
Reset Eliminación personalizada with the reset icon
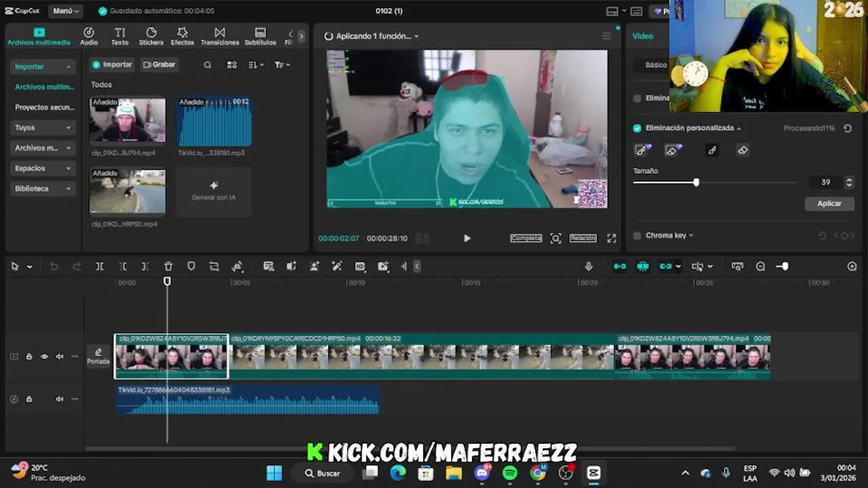[848, 128]
